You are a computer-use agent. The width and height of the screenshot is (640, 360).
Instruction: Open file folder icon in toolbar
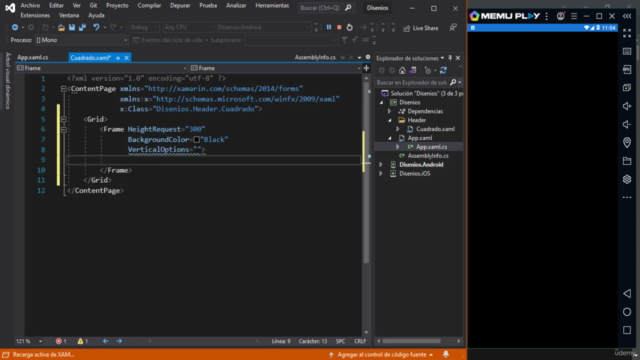[x=61, y=27]
